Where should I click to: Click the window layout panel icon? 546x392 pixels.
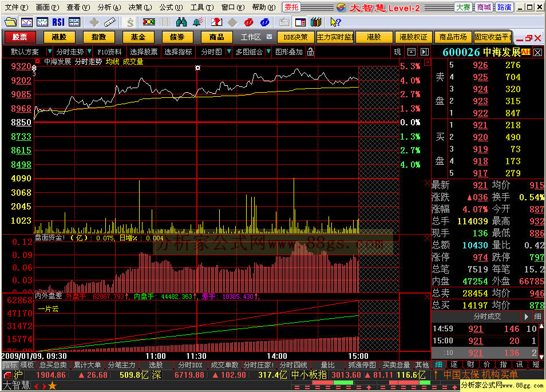point(300,22)
